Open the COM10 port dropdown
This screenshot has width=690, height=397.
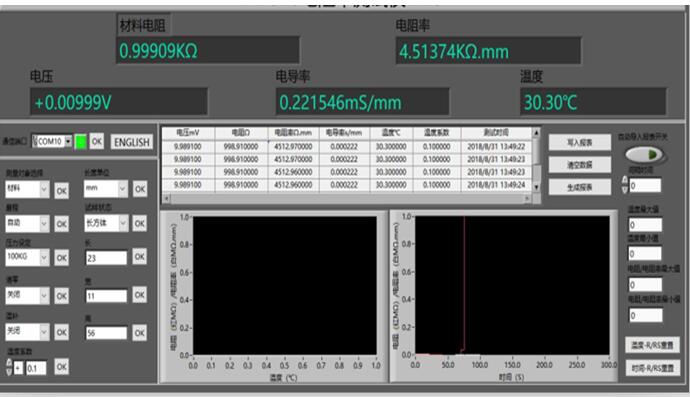coord(68,141)
